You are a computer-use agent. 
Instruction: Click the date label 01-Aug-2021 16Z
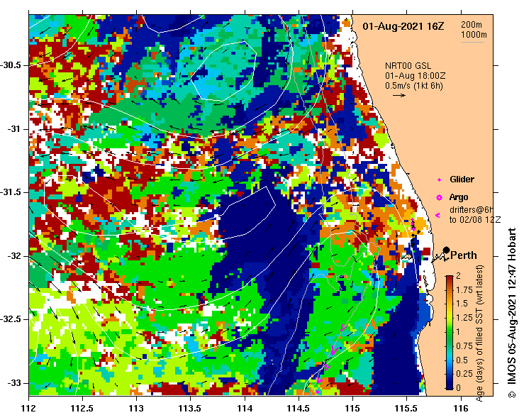[x=403, y=26]
